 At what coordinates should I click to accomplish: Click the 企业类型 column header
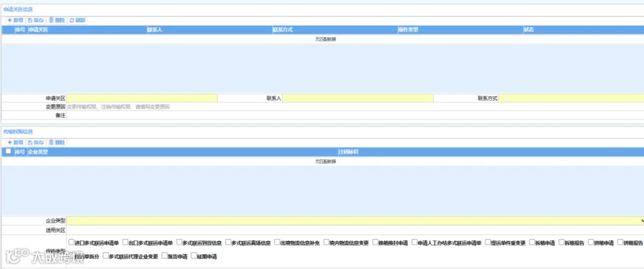coord(182,152)
